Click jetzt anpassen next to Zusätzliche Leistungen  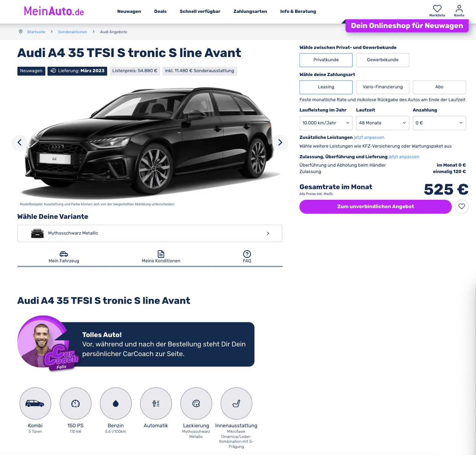pyautogui.click(x=369, y=137)
